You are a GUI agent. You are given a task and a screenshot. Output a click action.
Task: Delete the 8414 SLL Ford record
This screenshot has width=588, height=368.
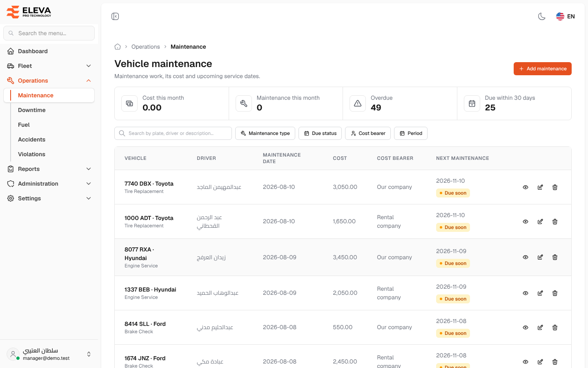(555, 328)
